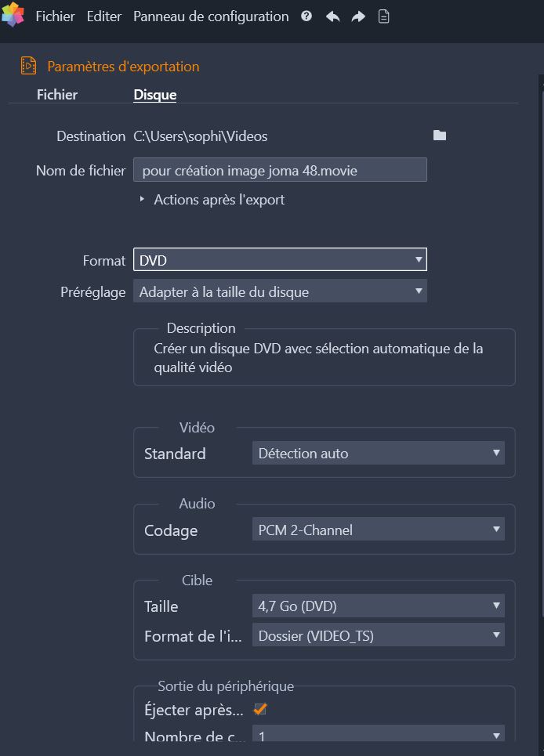Image resolution: width=544 pixels, height=756 pixels.
Task: Open the help question mark icon
Action: click(x=306, y=16)
